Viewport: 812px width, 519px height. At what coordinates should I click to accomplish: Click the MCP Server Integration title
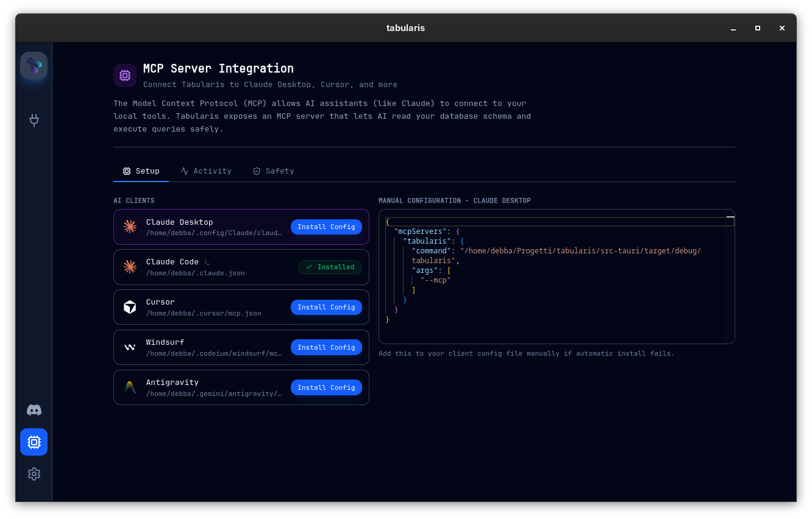(218, 69)
